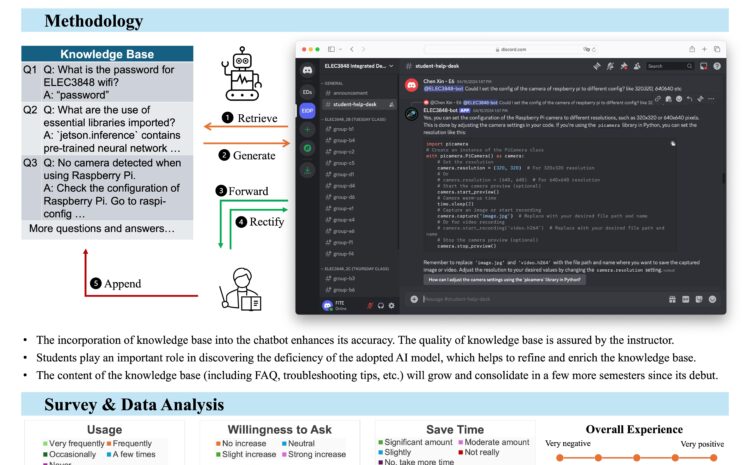Focus the Discord Search box
This screenshot has width=750, height=465.
tap(669, 66)
